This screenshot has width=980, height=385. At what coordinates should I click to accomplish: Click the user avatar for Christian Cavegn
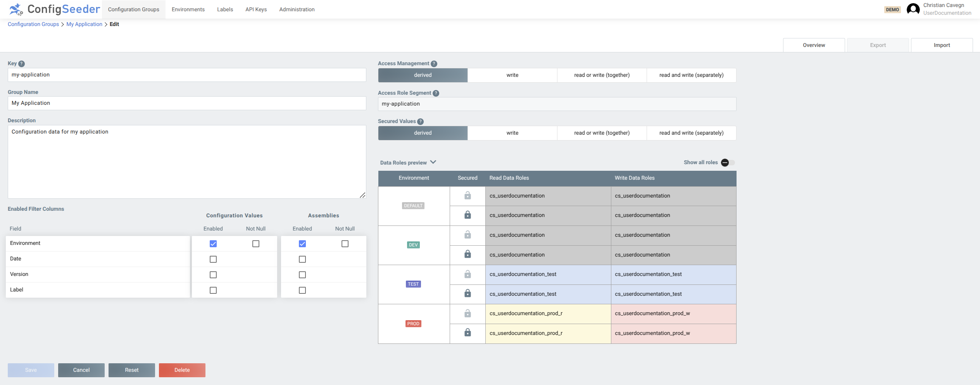(x=913, y=9)
